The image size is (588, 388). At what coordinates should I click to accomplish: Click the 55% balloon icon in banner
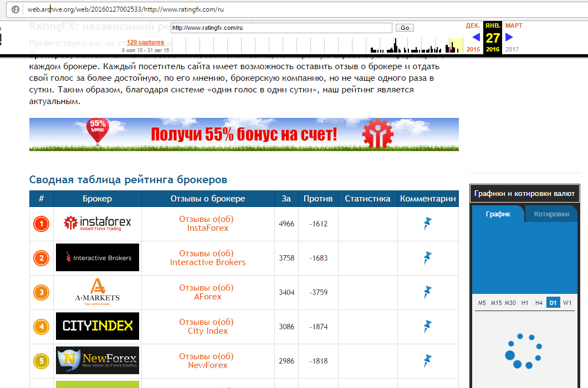(98, 131)
